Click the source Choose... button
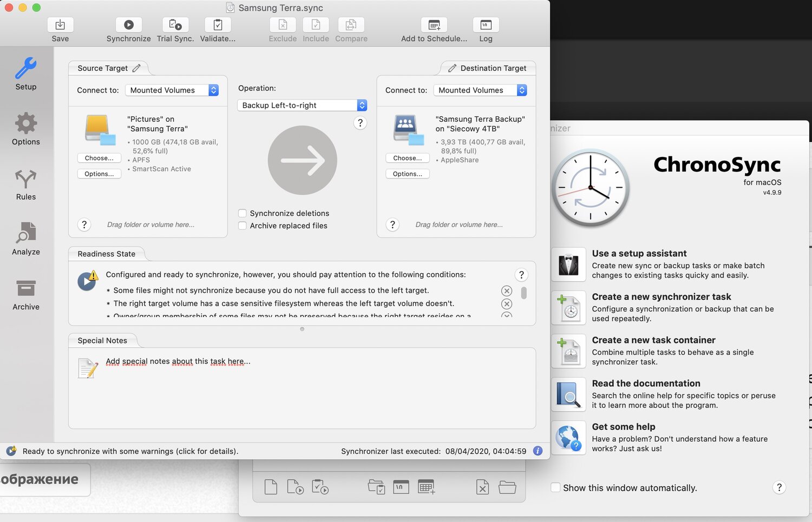The width and height of the screenshot is (812, 522). (x=99, y=158)
